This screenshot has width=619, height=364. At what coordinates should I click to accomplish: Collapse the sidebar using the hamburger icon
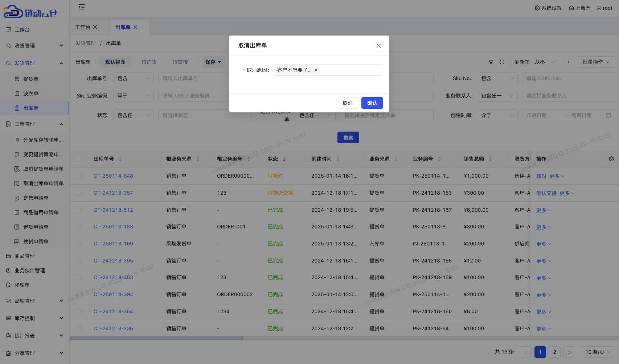click(x=82, y=7)
